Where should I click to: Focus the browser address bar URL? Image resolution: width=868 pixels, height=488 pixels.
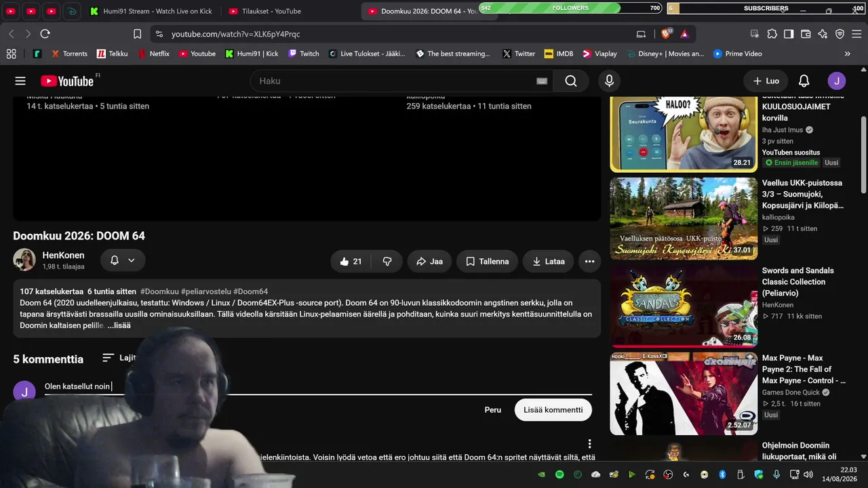(x=235, y=34)
